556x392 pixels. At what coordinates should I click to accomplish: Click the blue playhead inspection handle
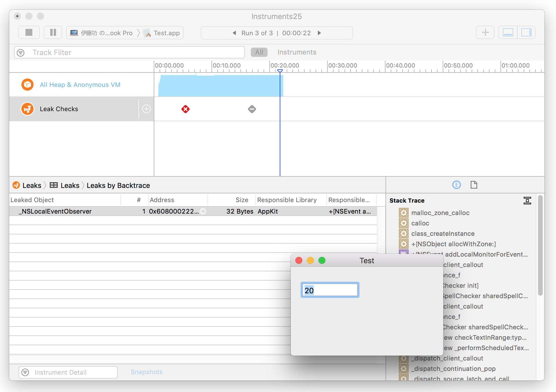(x=280, y=71)
